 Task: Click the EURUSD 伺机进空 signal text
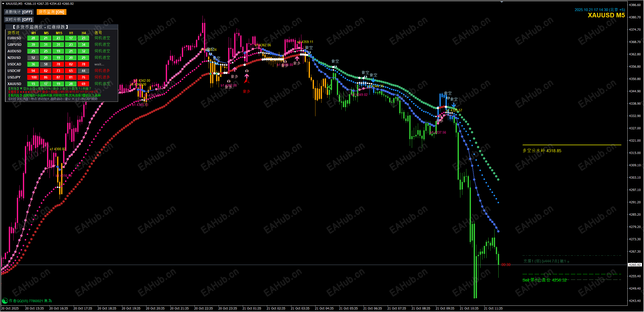102,38
